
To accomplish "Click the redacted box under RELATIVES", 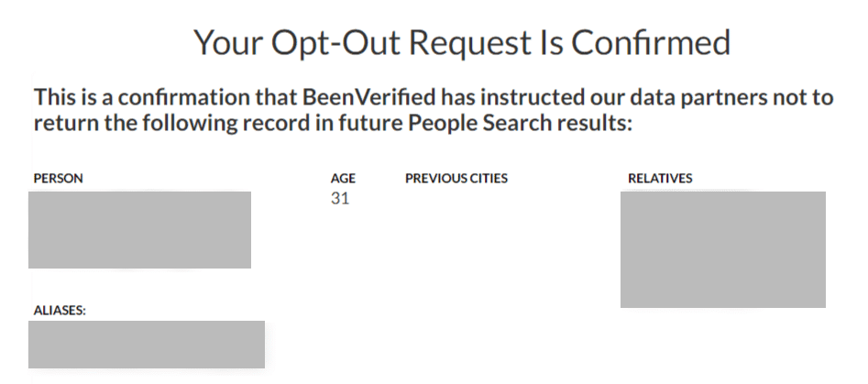I will (x=723, y=249).
